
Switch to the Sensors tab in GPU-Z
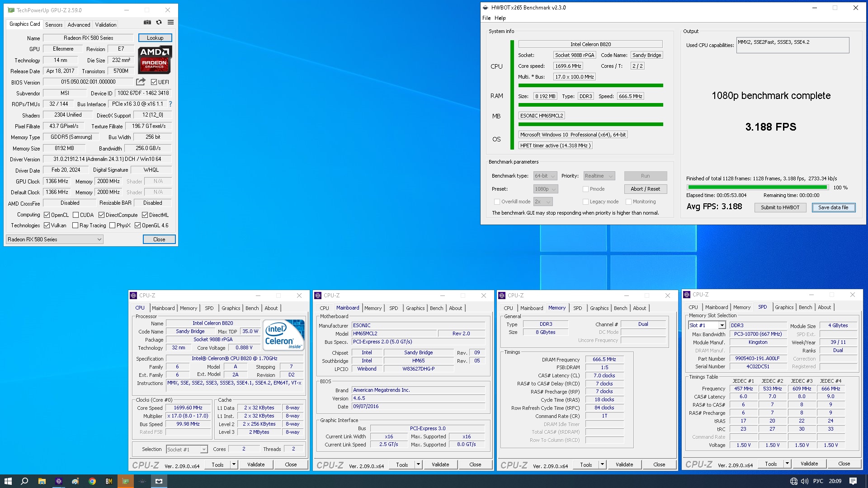point(54,25)
